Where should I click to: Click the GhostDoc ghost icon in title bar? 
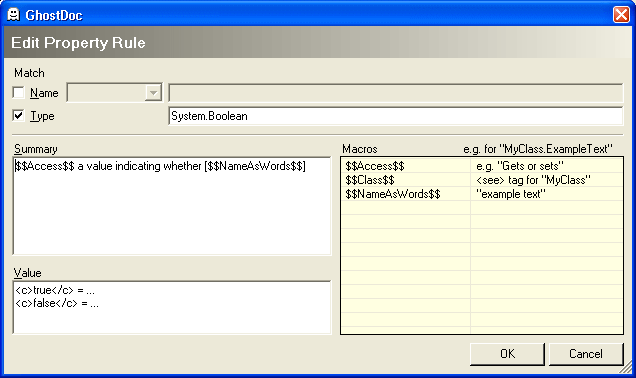(x=13, y=15)
